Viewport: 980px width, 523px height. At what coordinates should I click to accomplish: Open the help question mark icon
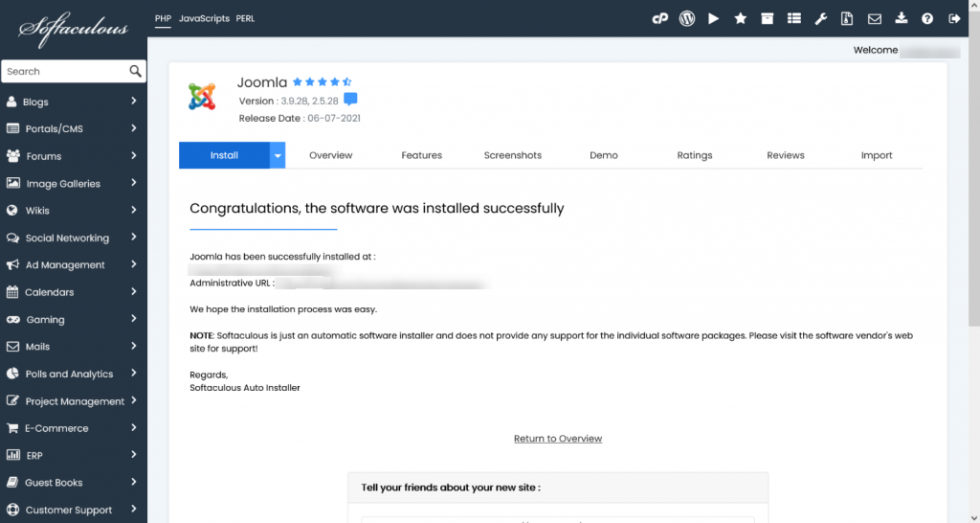pyautogui.click(x=927, y=19)
